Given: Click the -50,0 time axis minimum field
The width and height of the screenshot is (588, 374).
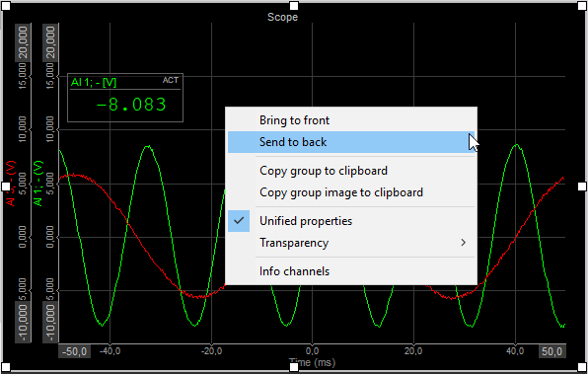Looking at the screenshot, I should pyautogui.click(x=74, y=351).
